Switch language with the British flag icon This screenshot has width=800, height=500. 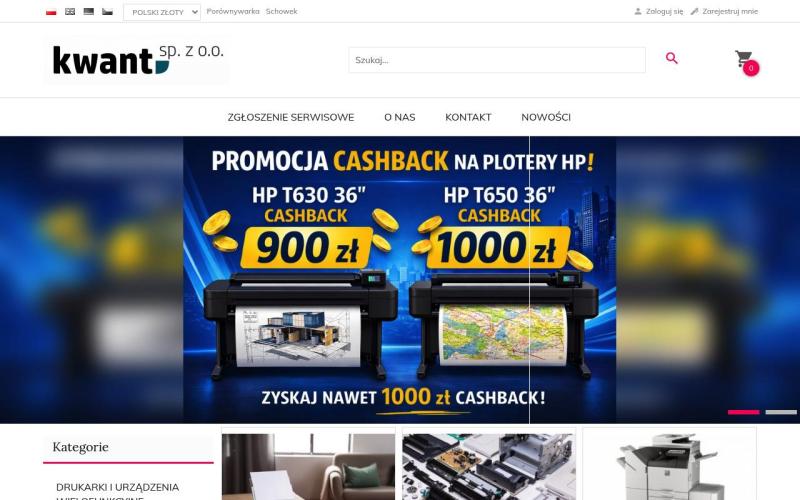(x=70, y=12)
